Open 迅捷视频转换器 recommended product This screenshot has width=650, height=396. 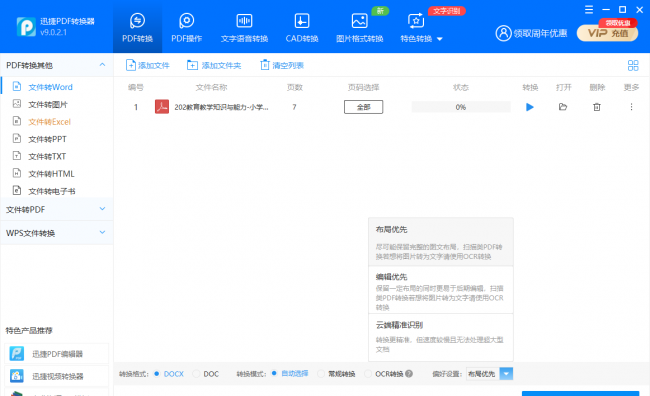57,376
